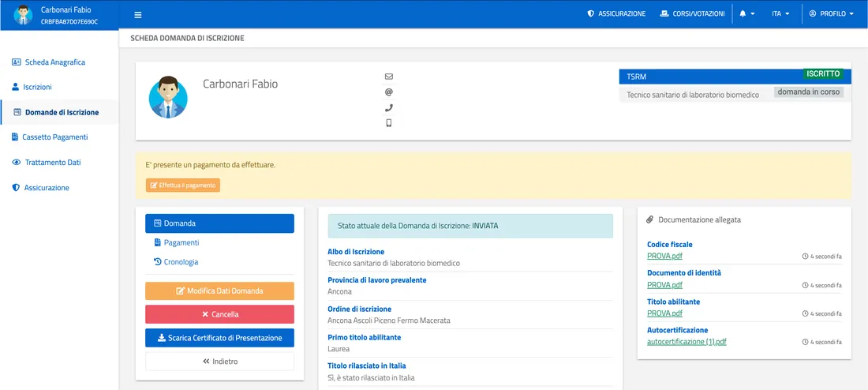Select the Domanda tab
Screen dimensions: 868x390
point(220,223)
